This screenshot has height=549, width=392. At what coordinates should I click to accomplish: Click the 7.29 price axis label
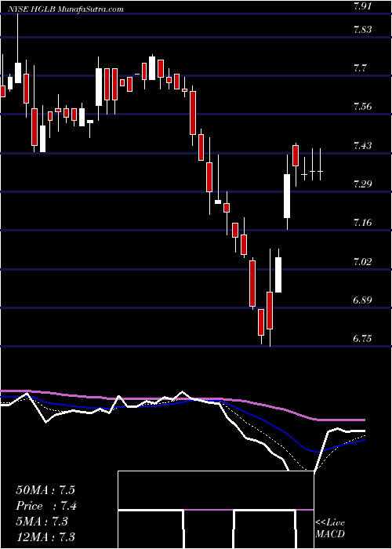pyautogui.click(x=362, y=184)
